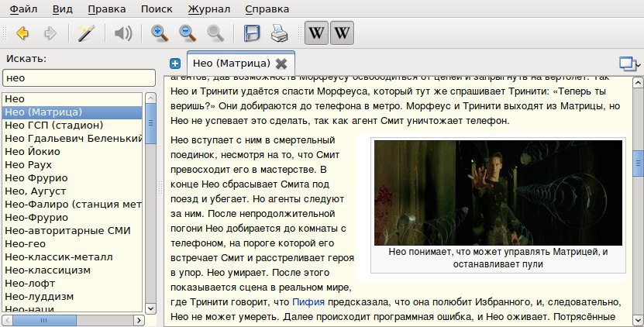Open a new tab with the plus icon
The image size is (644, 327).
175,64
